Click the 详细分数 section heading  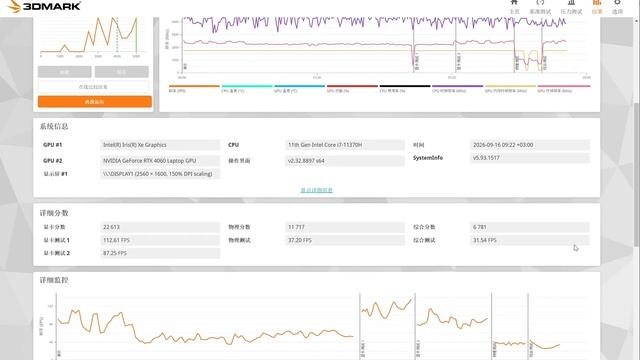(54, 213)
